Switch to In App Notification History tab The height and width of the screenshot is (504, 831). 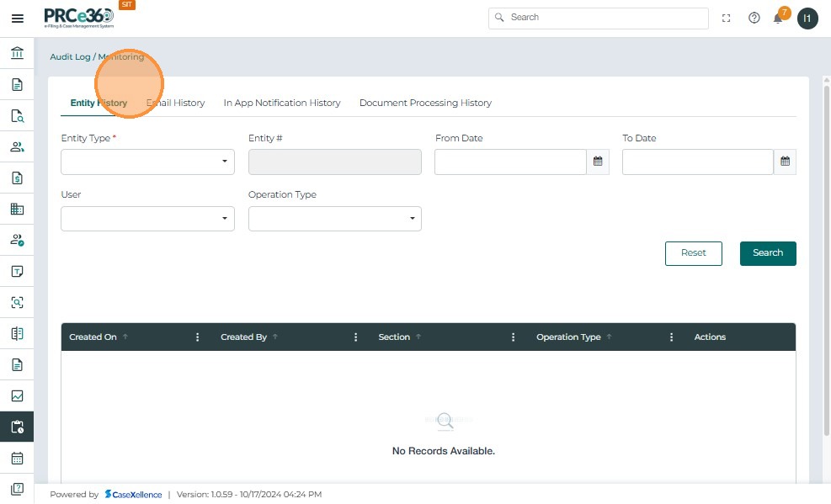282,103
